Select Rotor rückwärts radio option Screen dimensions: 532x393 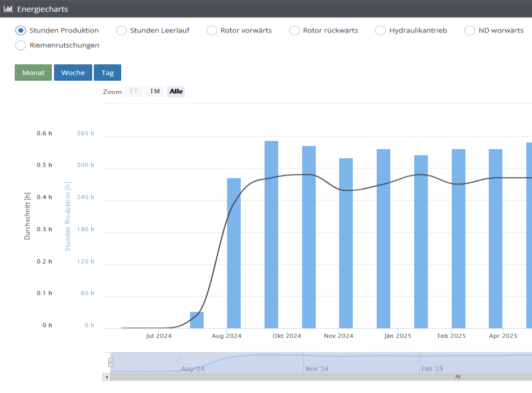[294, 31]
